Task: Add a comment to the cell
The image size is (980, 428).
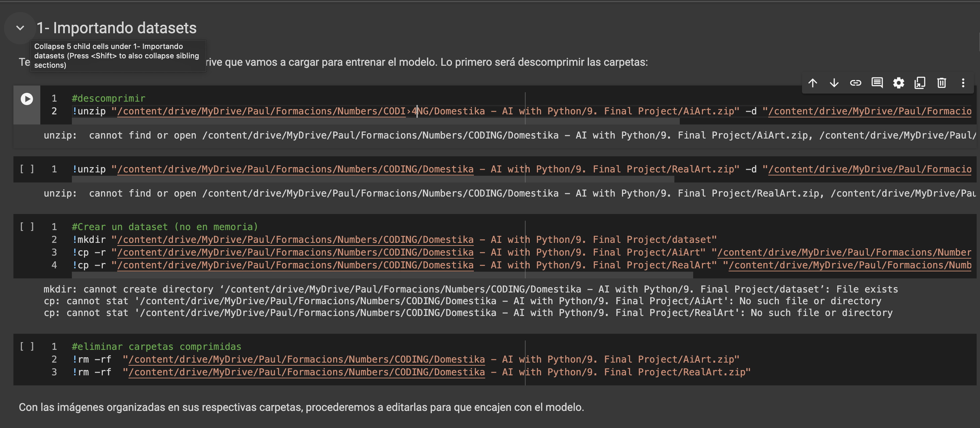Action: (877, 83)
